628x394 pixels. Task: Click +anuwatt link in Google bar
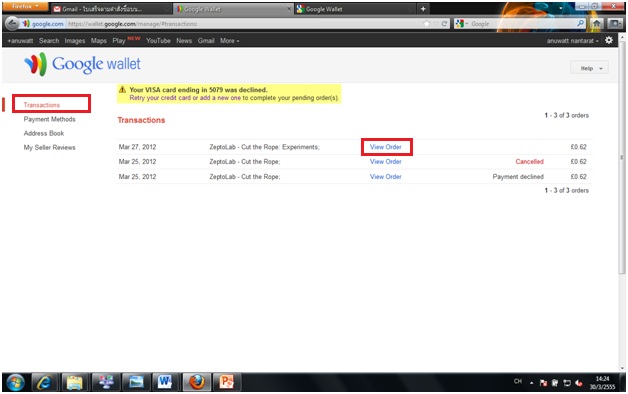pyautogui.click(x=20, y=40)
